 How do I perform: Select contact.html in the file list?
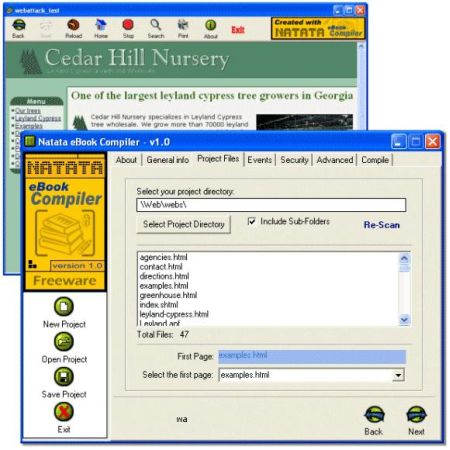[161, 267]
